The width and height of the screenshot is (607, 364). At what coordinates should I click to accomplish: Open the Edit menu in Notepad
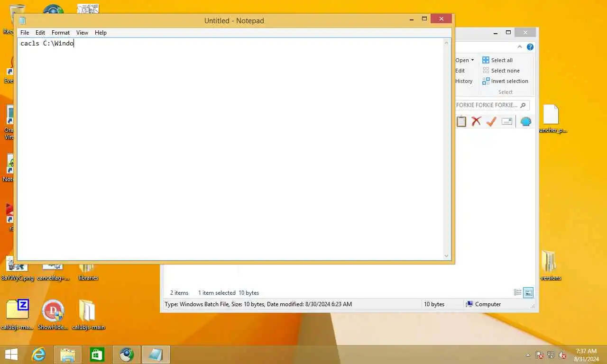click(40, 33)
